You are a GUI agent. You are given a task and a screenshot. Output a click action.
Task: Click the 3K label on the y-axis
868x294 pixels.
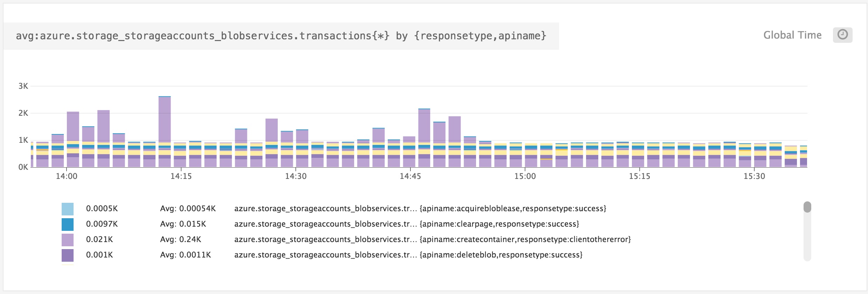click(23, 86)
